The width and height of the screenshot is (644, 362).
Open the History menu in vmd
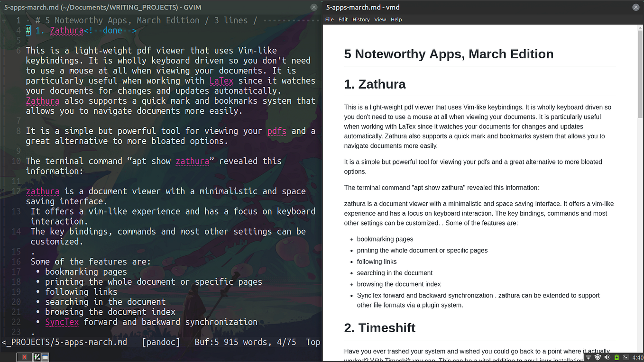coord(361,19)
